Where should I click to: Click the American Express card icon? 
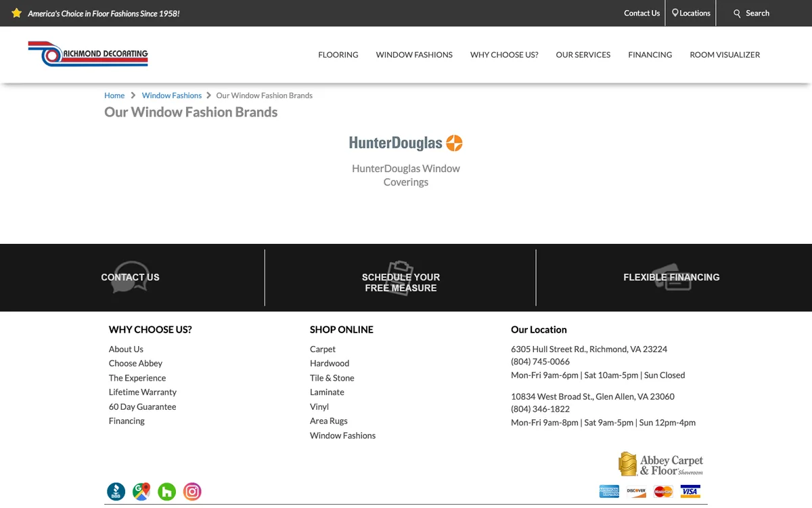tap(609, 492)
